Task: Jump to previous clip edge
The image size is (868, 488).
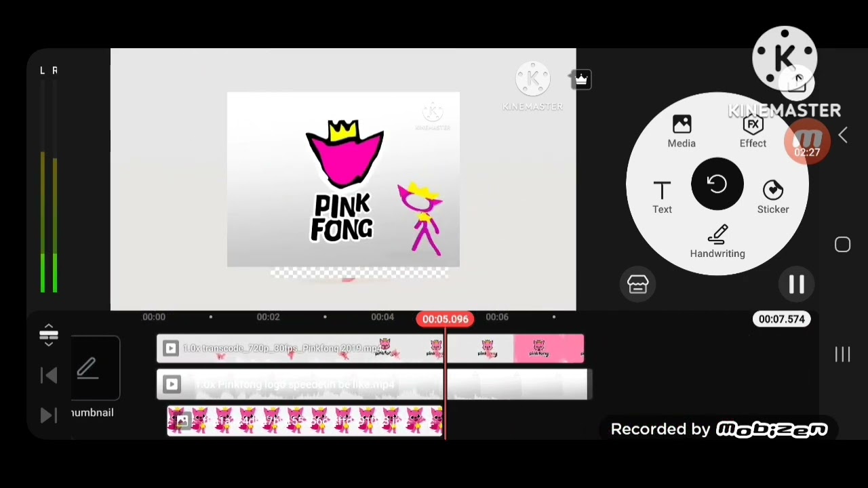Action: click(49, 375)
